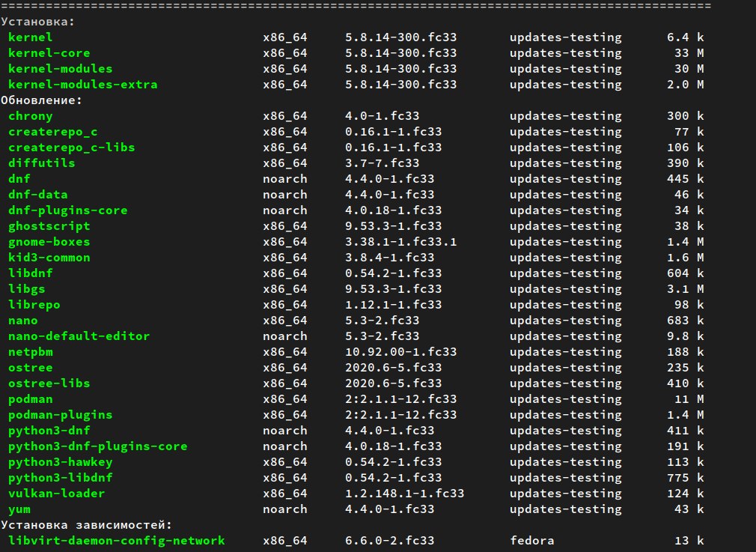Viewport: 756px width, 552px height.
Task: Select the podman package name
Action: point(31,399)
